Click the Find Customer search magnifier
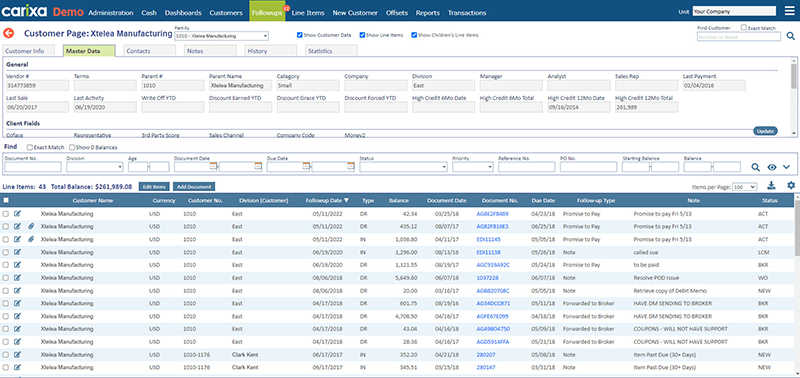This screenshot has width=800, height=378. click(790, 36)
